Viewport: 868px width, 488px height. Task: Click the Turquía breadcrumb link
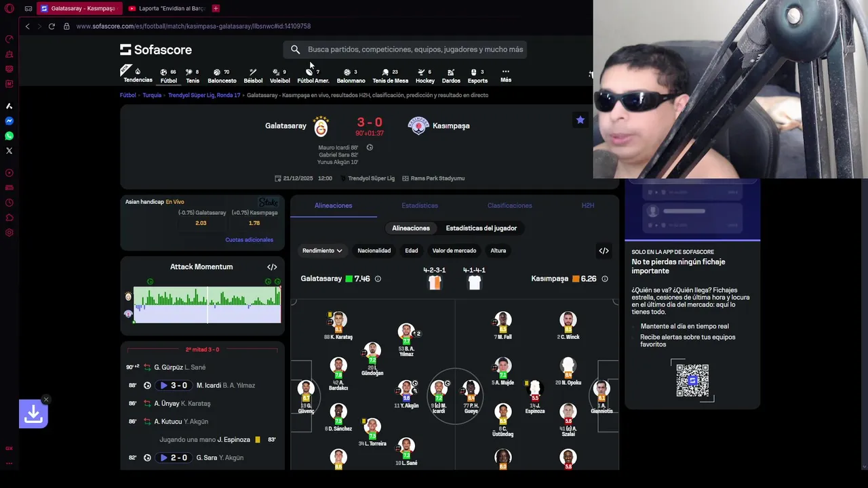152,96
